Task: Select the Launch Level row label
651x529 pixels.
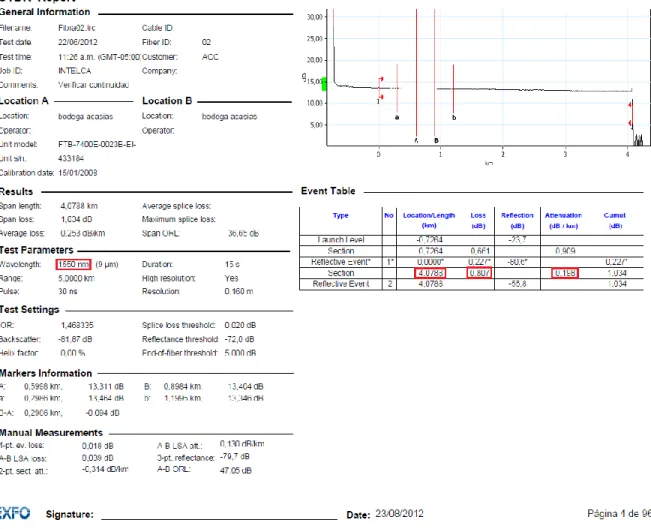Action: click(x=340, y=240)
